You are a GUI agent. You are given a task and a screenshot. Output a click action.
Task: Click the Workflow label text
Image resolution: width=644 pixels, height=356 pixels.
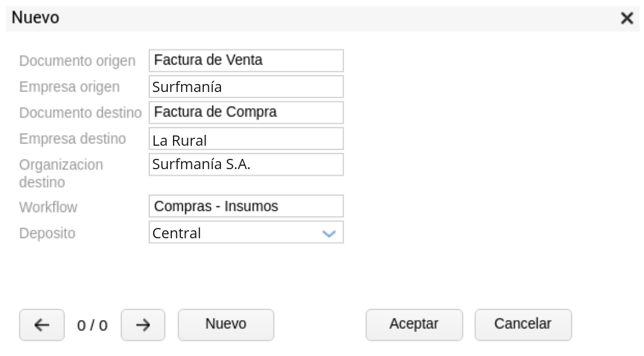coord(48,207)
